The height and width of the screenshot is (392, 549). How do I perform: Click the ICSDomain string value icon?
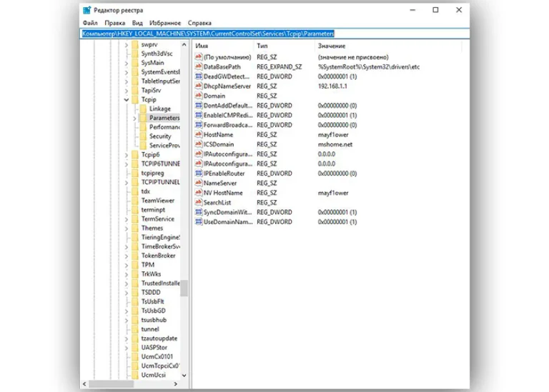tap(199, 144)
